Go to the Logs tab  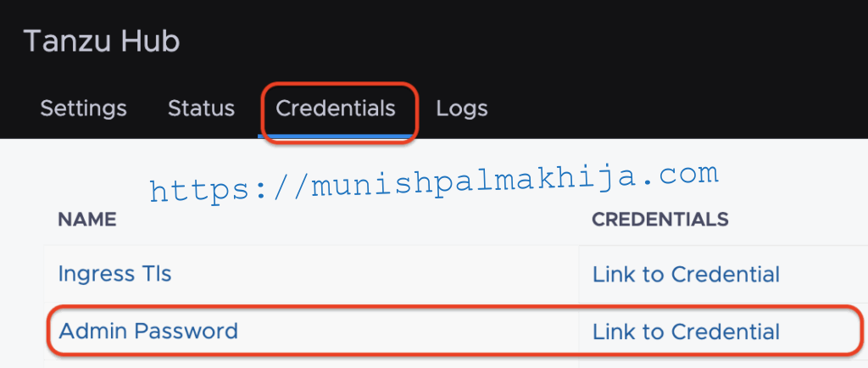pyautogui.click(x=462, y=109)
